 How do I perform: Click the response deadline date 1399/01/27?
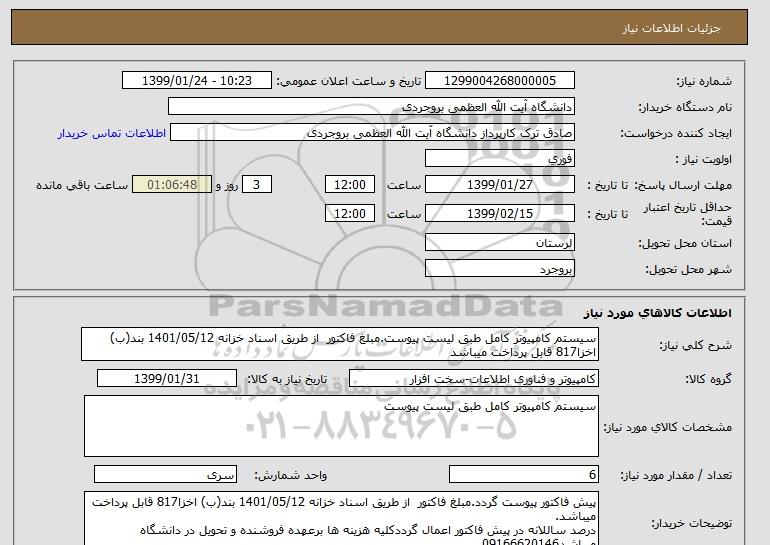[x=500, y=185]
